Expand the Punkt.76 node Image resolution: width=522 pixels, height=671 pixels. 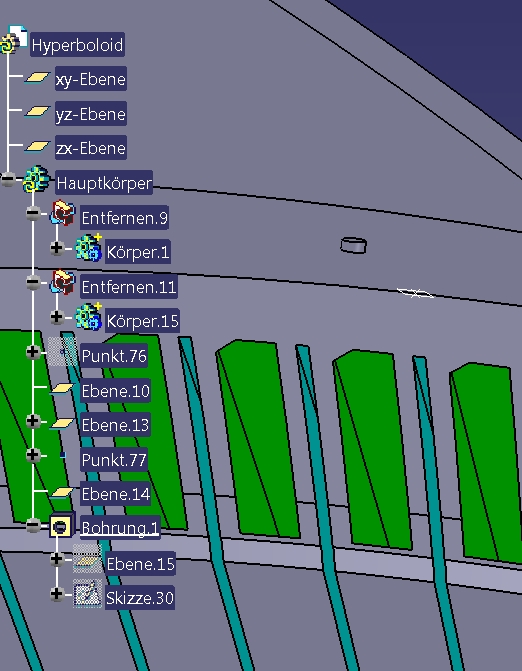click(x=33, y=352)
